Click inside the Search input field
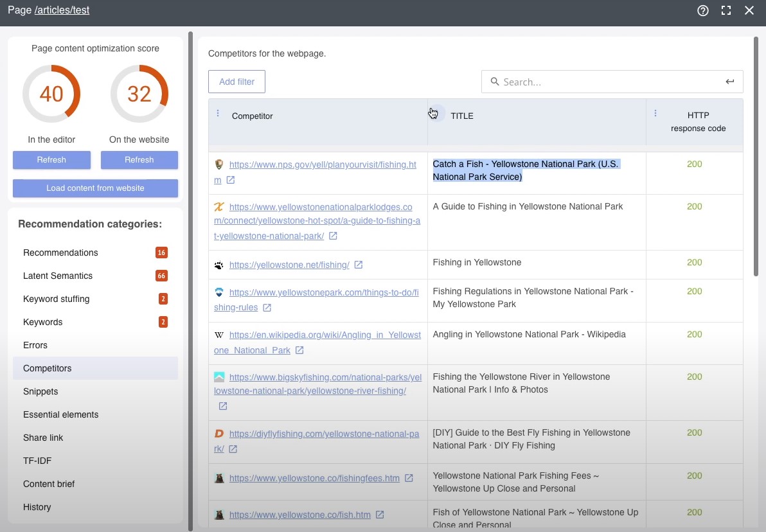This screenshot has width=766, height=532. click(x=578, y=82)
